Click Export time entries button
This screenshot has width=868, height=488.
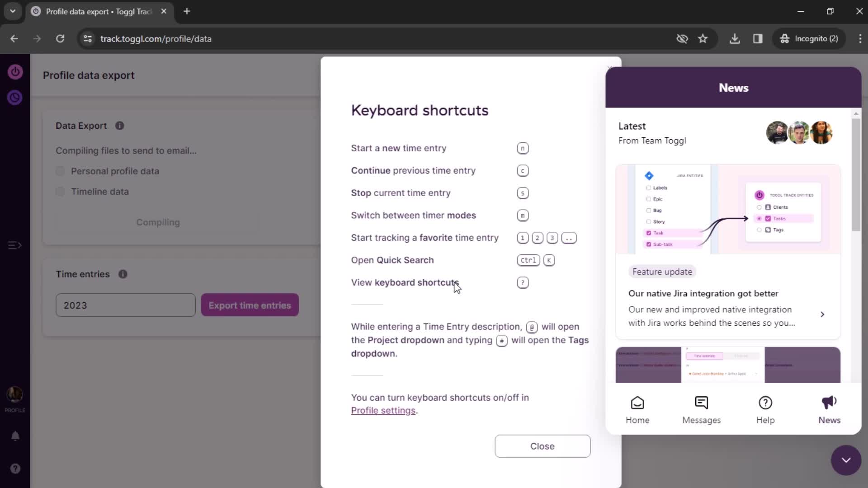click(250, 305)
